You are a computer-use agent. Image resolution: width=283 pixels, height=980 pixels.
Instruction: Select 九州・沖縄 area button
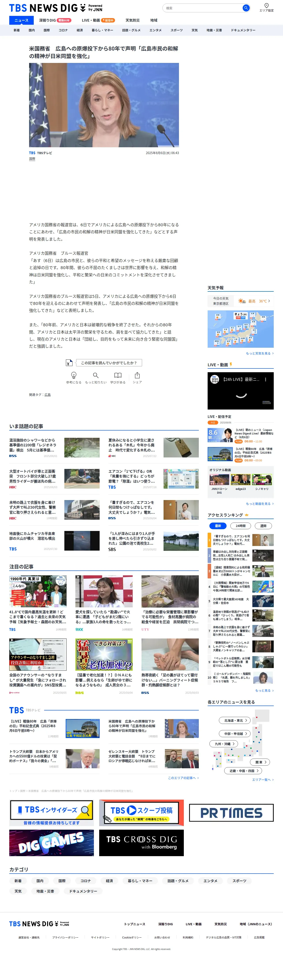[x=224, y=744]
